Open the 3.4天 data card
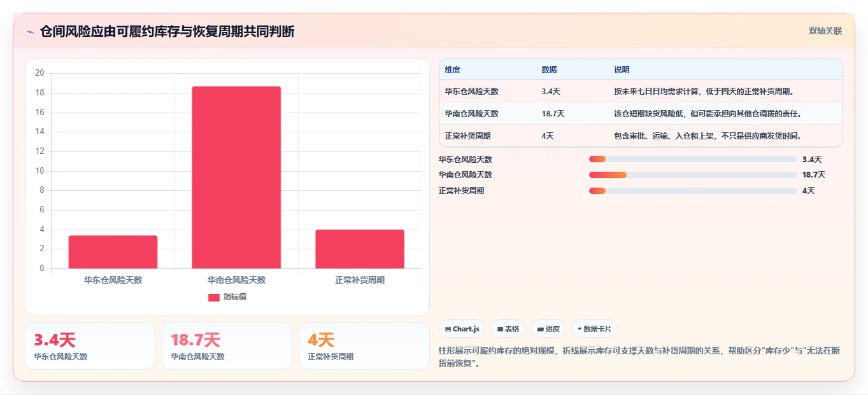Viewport: 868px width, 395px height. tap(90, 346)
